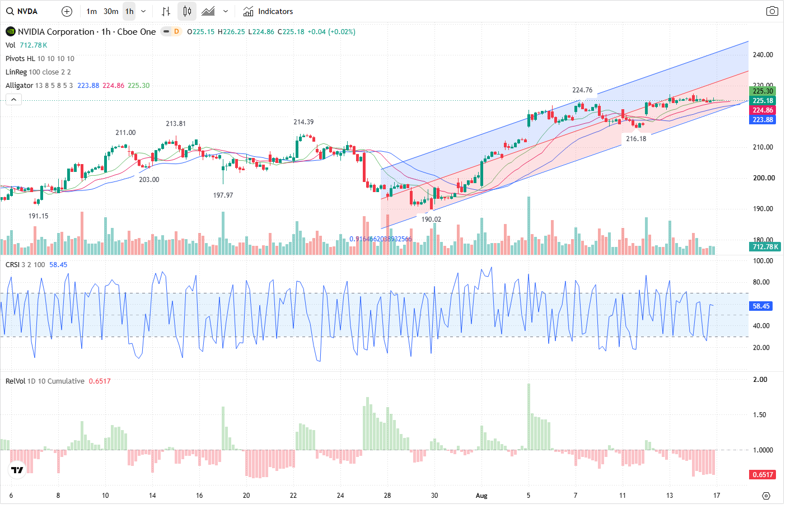Viewport: 795px width, 532px height.
Task: Click the 58.45 CRSI axis label
Action: tap(761, 306)
